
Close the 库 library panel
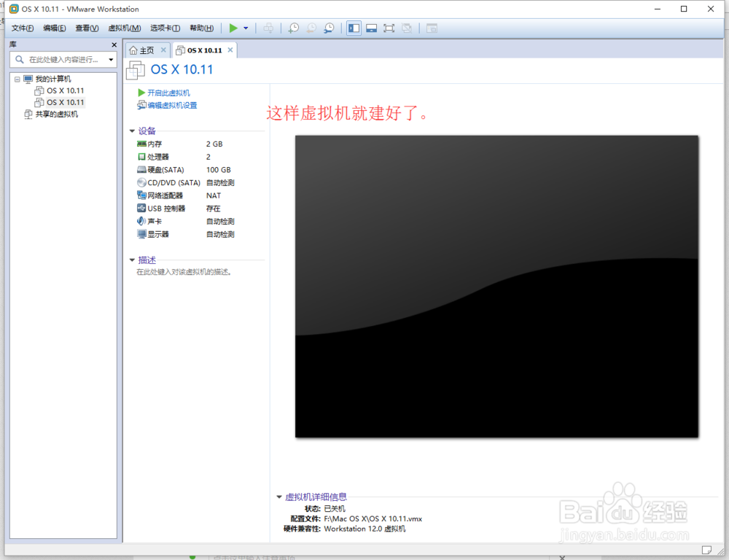[114, 44]
